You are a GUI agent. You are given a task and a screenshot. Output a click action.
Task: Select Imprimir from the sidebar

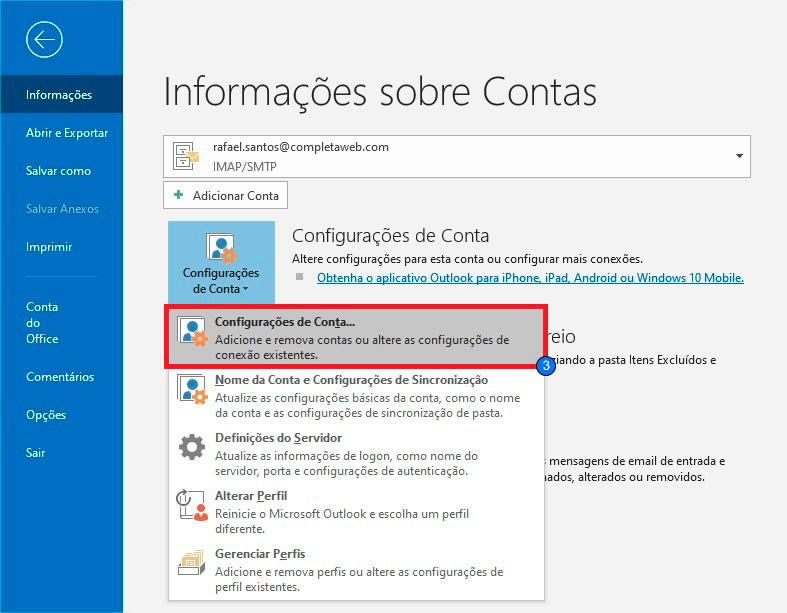(49, 247)
